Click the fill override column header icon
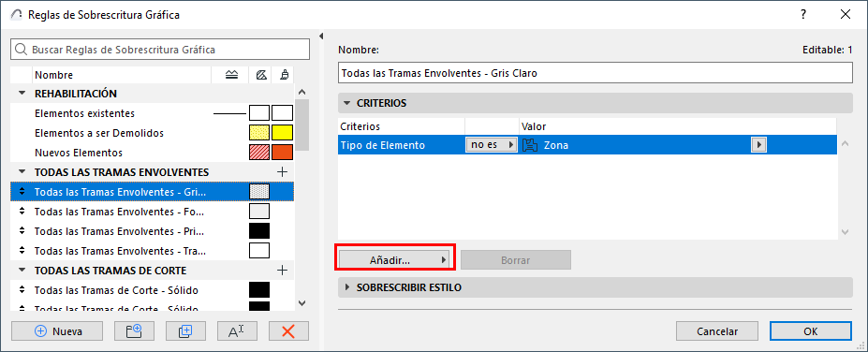The image size is (868, 352). [259, 75]
